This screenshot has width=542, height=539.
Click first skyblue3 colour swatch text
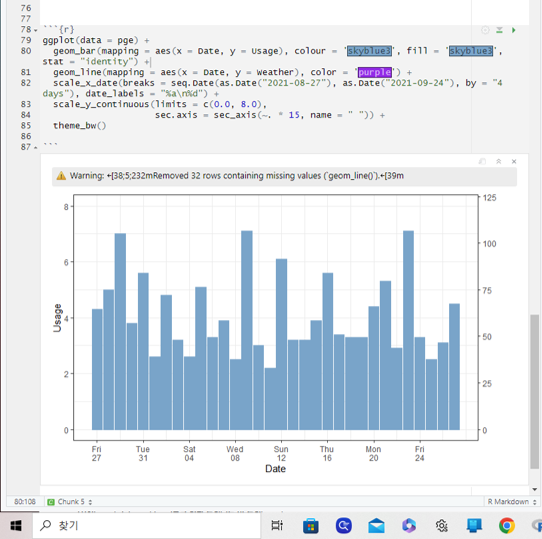pyautogui.click(x=369, y=51)
